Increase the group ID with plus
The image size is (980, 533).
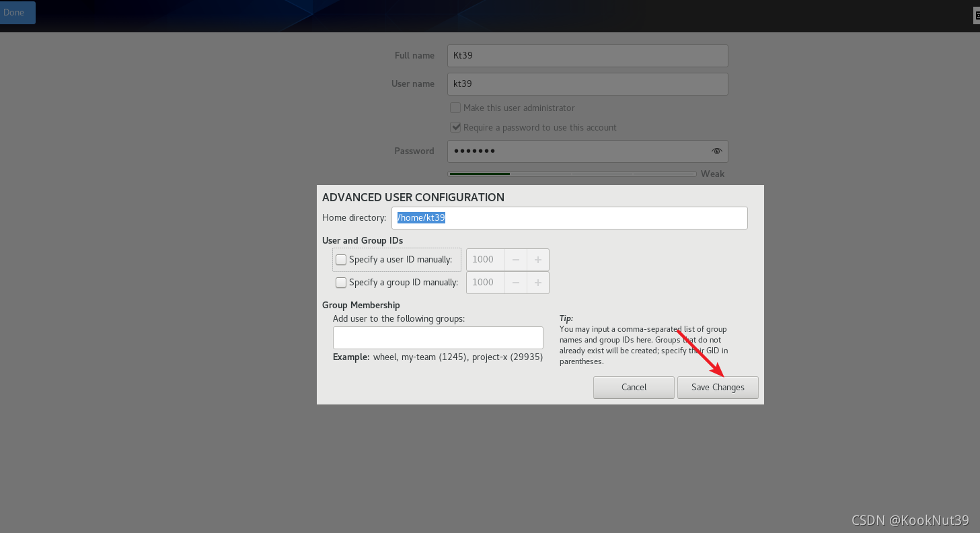[x=538, y=283]
